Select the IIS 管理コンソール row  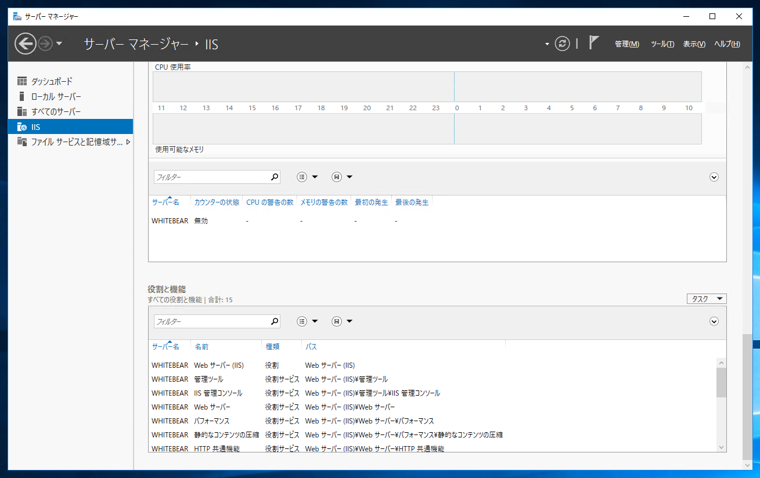(x=433, y=393)
